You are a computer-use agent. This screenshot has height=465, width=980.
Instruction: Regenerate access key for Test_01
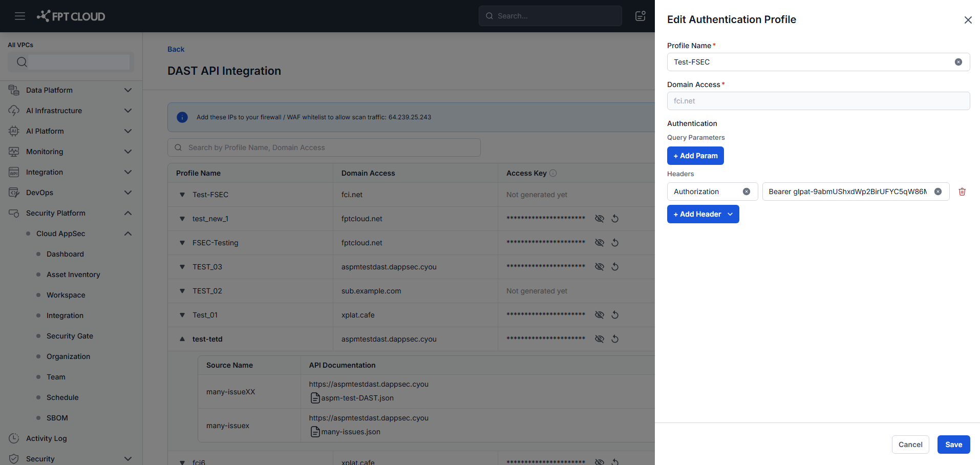615,315
